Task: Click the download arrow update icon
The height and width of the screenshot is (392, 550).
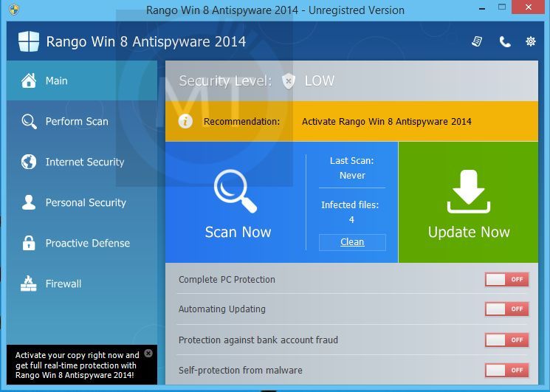Action: pyautogui.click(x=469, y=191)
